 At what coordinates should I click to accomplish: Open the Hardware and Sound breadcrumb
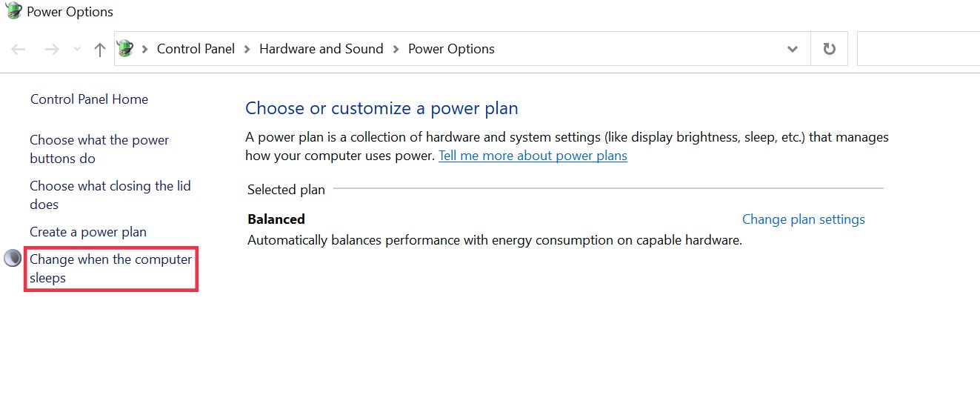pos(321,49)
